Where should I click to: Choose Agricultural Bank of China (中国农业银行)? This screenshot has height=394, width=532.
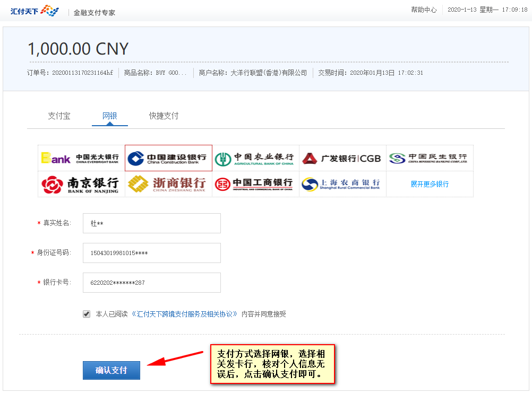point(255,158)
